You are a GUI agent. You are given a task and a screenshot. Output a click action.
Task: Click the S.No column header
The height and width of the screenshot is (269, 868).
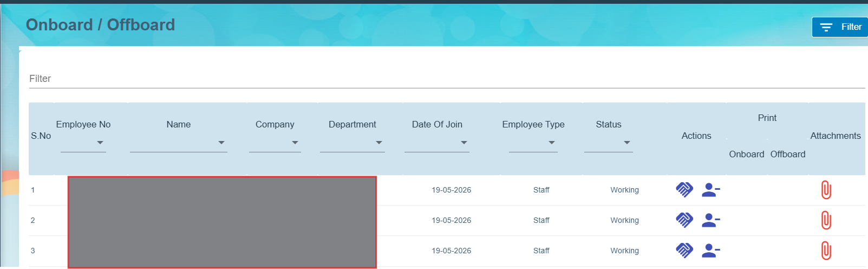[x=41, y=136]
